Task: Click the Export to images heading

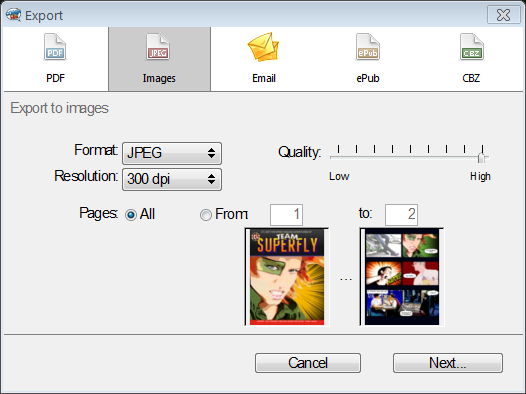Action: tap(59, 108)
